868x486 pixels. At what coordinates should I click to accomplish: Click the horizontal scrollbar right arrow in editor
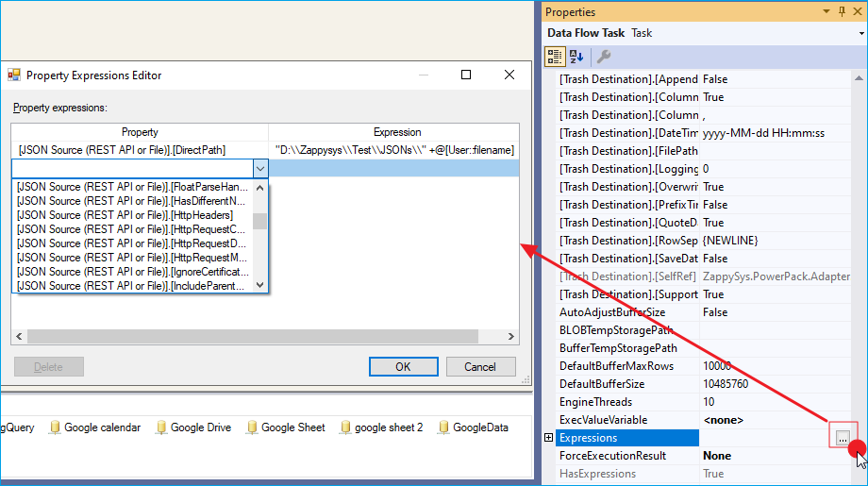(512, 336)
